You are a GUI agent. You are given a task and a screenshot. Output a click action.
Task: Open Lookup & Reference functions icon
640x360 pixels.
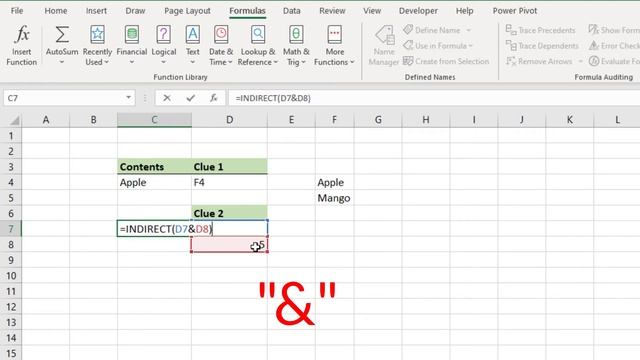click(x=258, y=34)
